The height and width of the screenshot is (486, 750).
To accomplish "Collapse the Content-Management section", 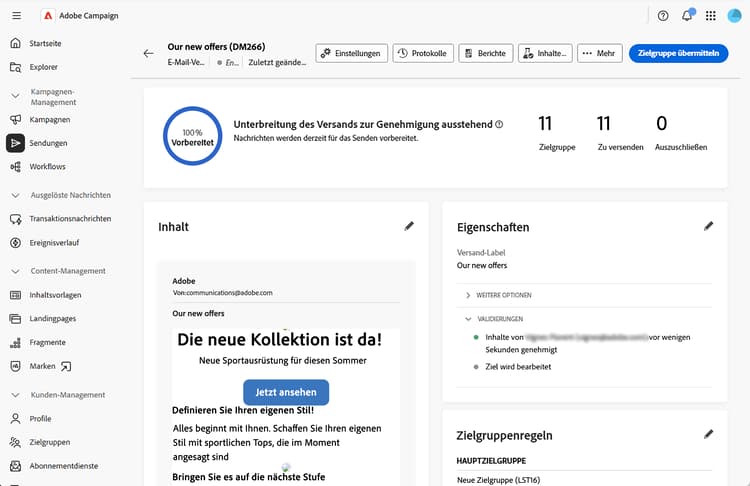I will click(15, 271).
